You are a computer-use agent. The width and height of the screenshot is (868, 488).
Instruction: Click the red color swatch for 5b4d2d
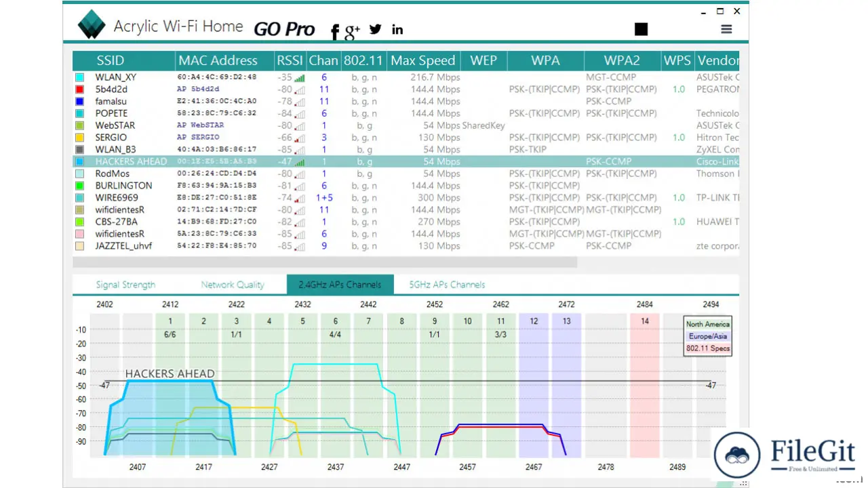[x=80, y=89]
